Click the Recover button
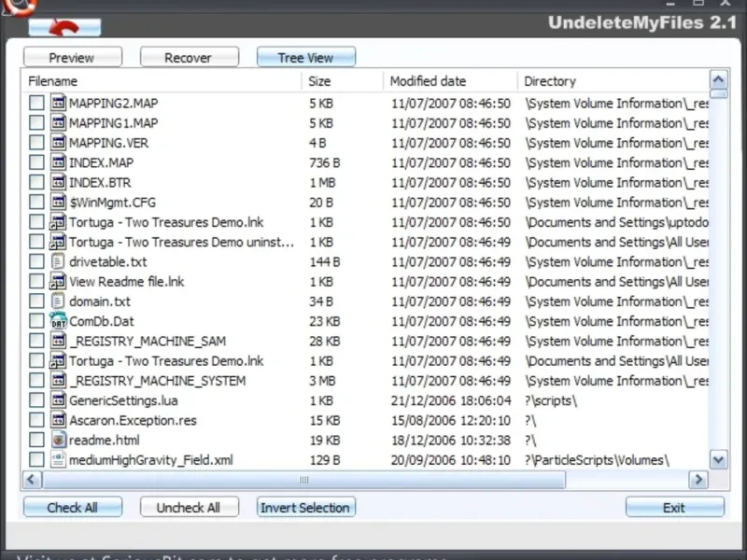Viewport: 747px width, 560px height. pos(190,57)
